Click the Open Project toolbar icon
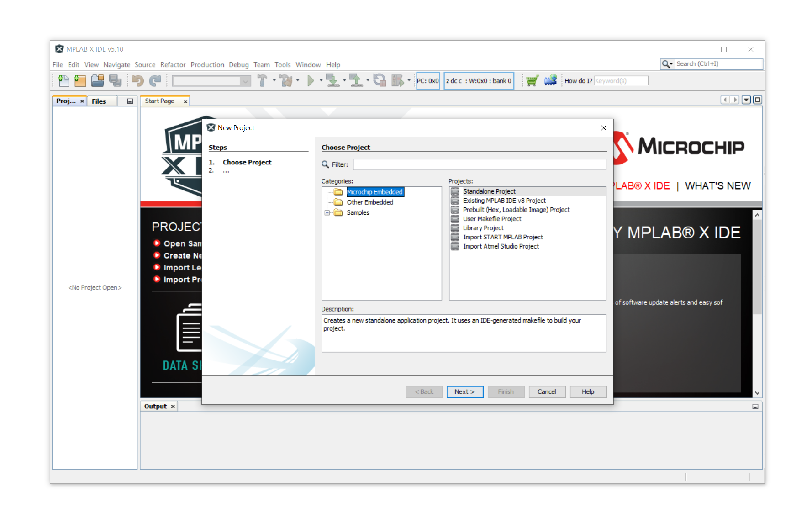This screenshot has width=812, height=529. tap(97, 81)
